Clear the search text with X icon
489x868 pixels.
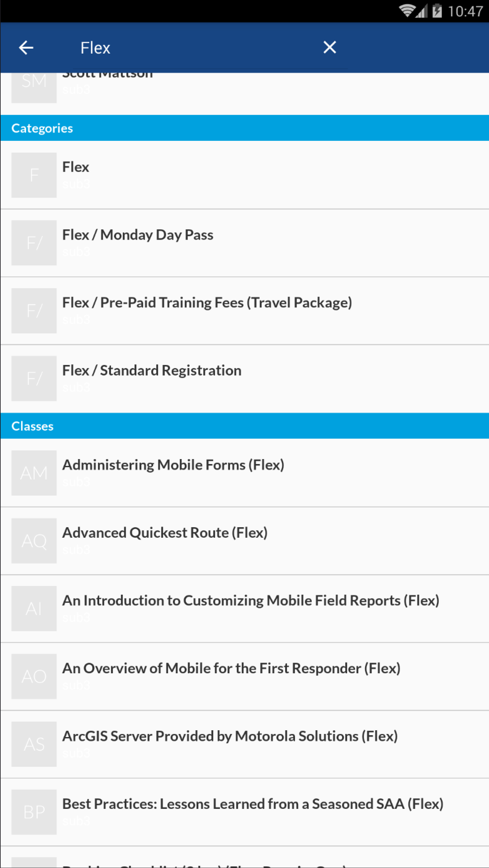329,47
